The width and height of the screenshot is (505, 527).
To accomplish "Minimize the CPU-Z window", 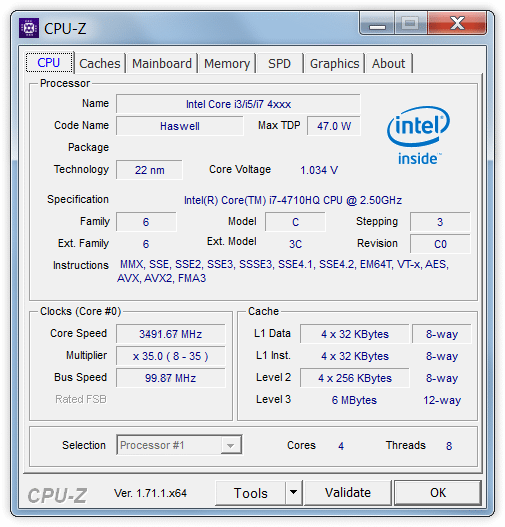I will (x=377, y=24).
